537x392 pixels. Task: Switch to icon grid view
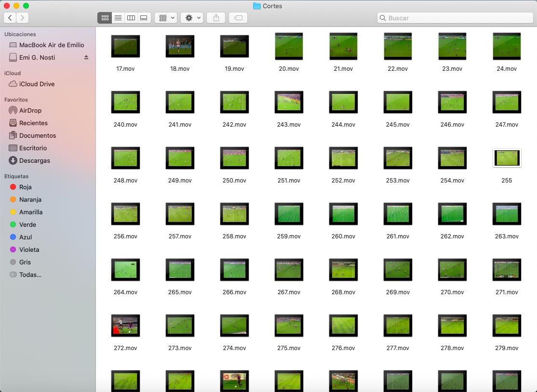105,18
